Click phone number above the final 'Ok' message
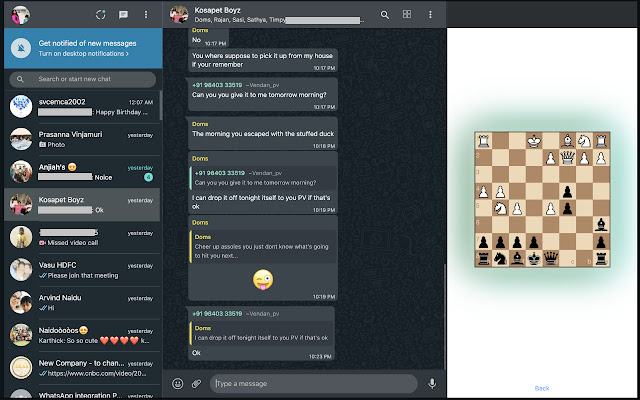 [x=217, y=313]
